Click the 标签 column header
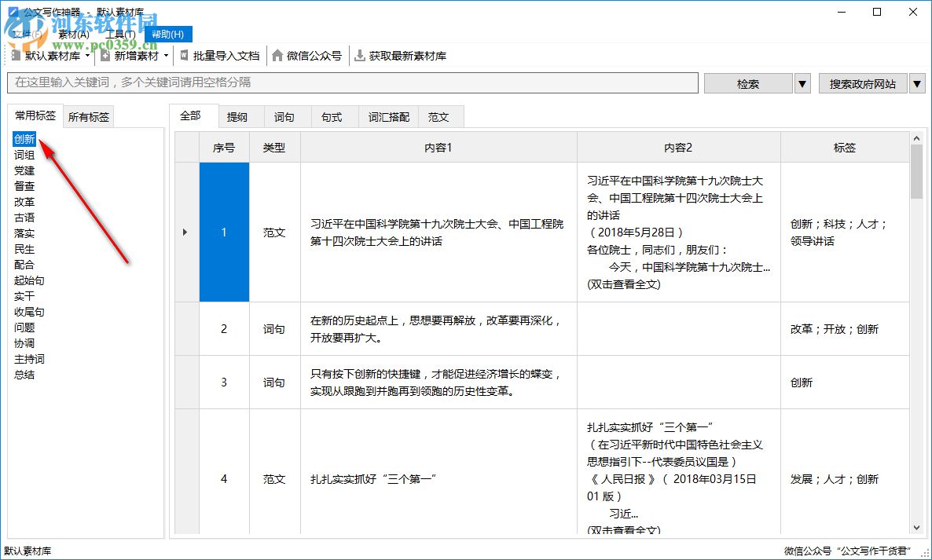 pos(845,148)
